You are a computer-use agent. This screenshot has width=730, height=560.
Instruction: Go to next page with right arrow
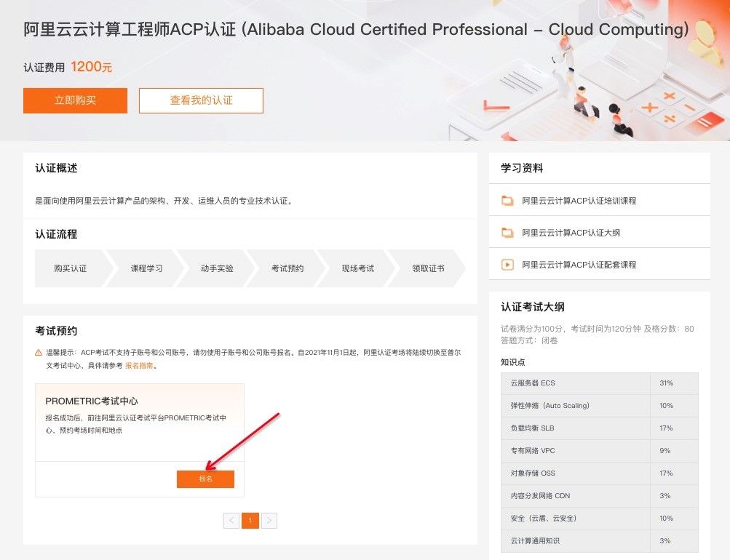[269, 521]
